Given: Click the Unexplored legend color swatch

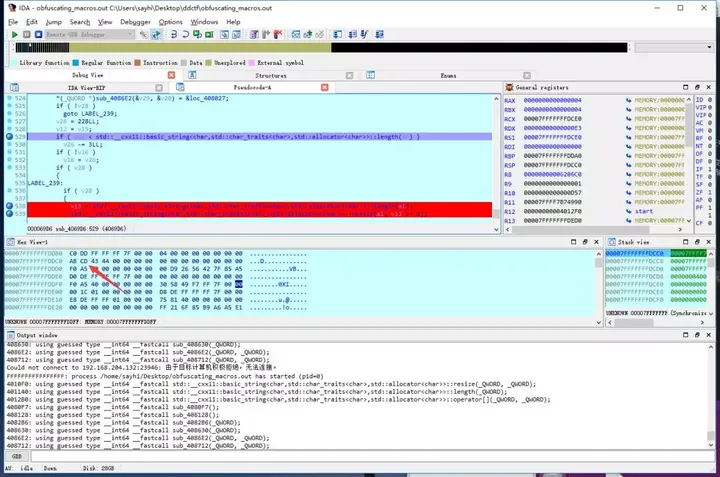Looking at the screenshot, I should pyautogui.click(x=208, y=62).
